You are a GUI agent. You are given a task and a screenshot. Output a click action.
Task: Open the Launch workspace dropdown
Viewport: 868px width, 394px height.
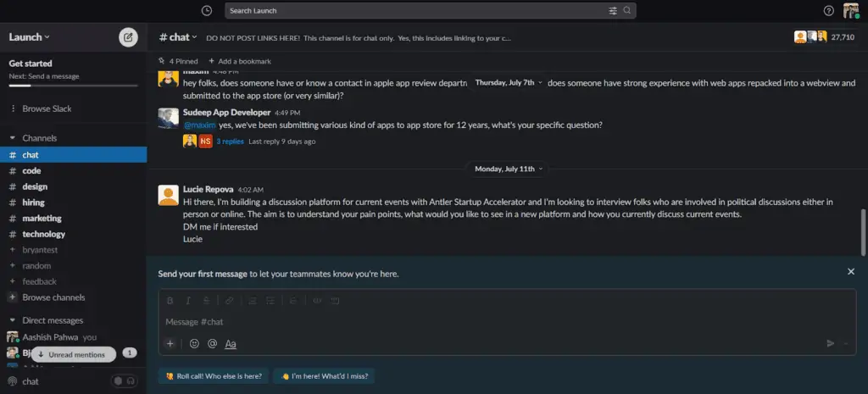(30, 36)
